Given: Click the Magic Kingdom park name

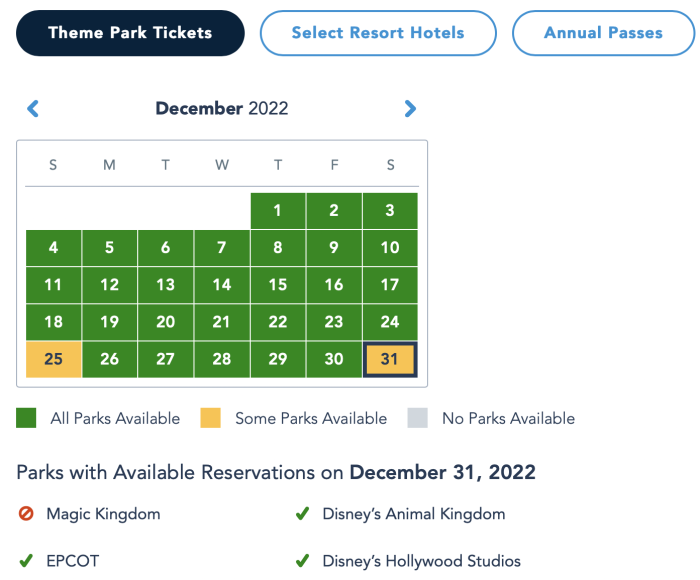Looking at the screenshot, I should 103,514.
